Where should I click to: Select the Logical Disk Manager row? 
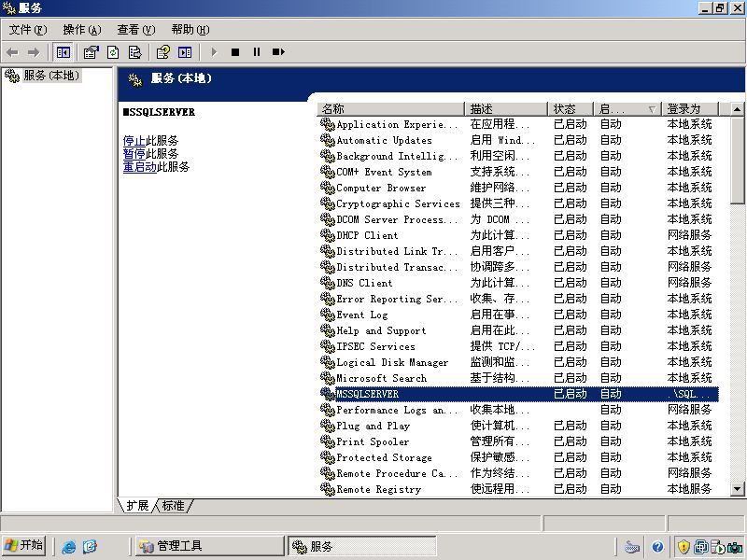coord(518,362)
